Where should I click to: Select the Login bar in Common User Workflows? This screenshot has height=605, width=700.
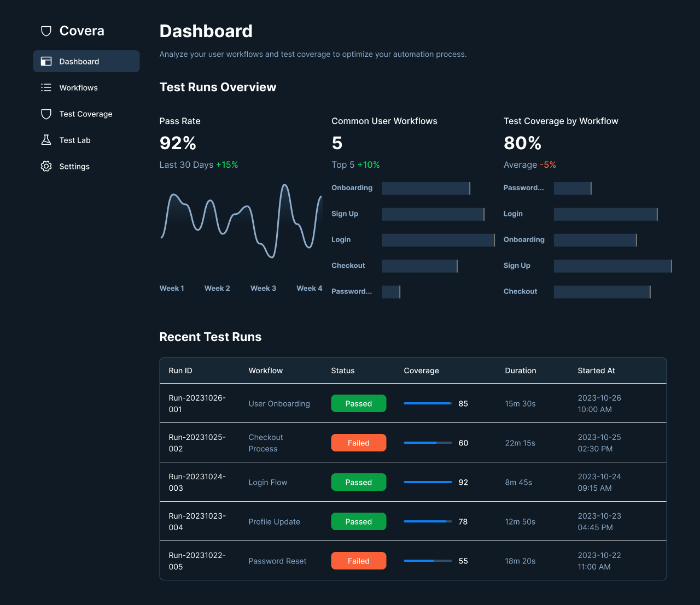pos(438,240)
